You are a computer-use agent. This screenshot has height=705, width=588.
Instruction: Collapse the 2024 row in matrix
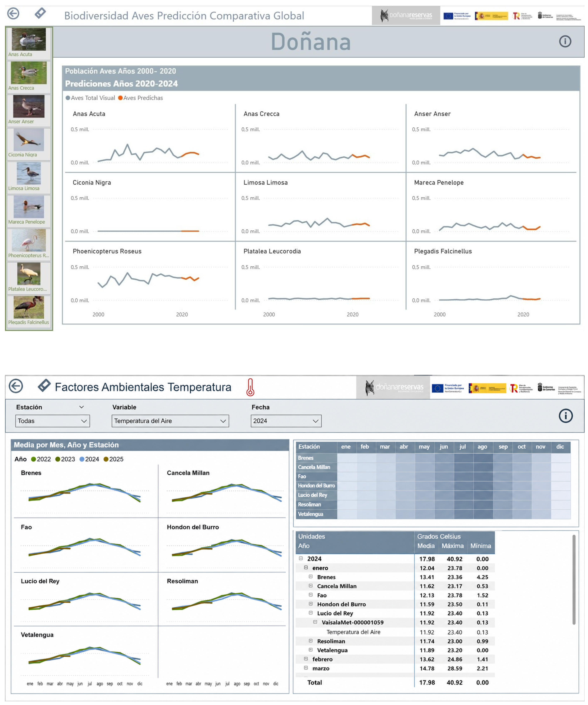tap(301, 558)
